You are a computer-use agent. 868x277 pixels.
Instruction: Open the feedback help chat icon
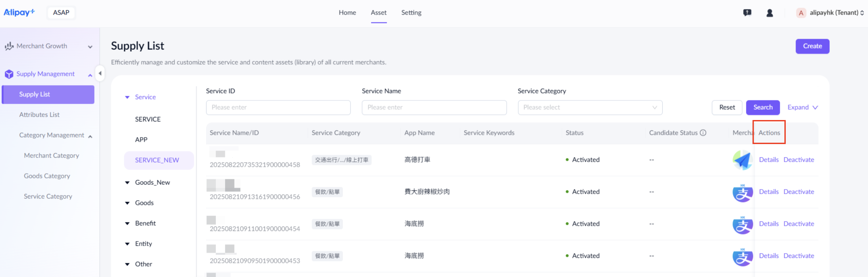747,13
